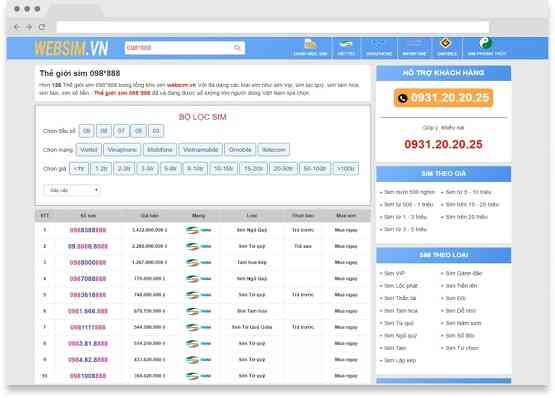Image resolution: width=555 pixels, height=398 pixels.
Task: Click Mua ngay in row 1
Action: (x=346, y=230)
